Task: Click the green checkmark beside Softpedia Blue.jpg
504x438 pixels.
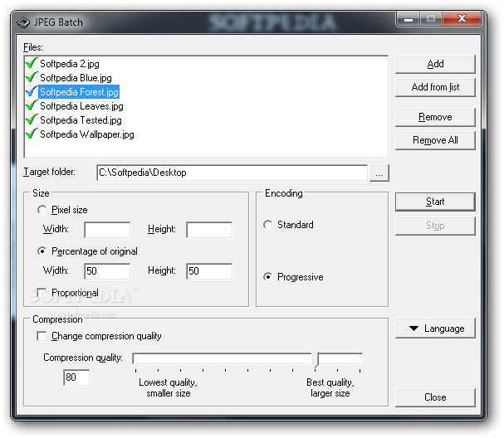Action: pyautogui.click(x=32, y=77)
